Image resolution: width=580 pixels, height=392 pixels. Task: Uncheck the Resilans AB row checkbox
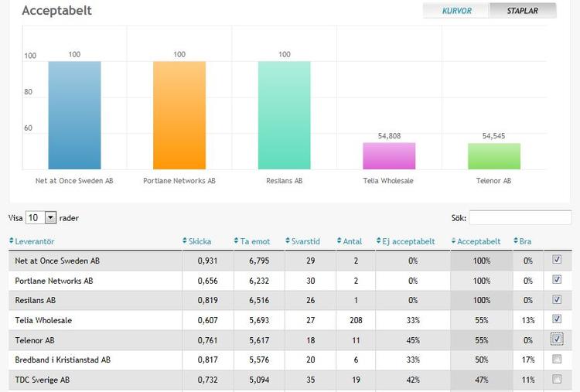(x=557, y=299)
